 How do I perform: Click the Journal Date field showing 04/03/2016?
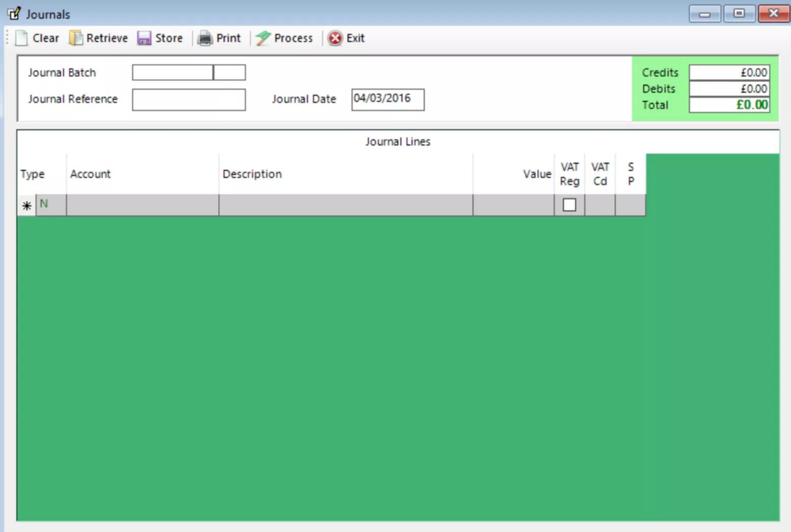(387, 99)
